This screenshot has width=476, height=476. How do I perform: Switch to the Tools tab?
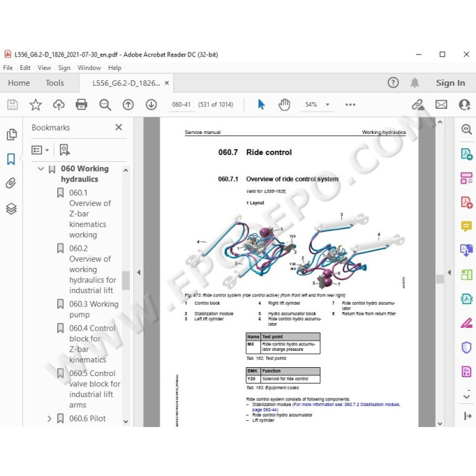55,83
